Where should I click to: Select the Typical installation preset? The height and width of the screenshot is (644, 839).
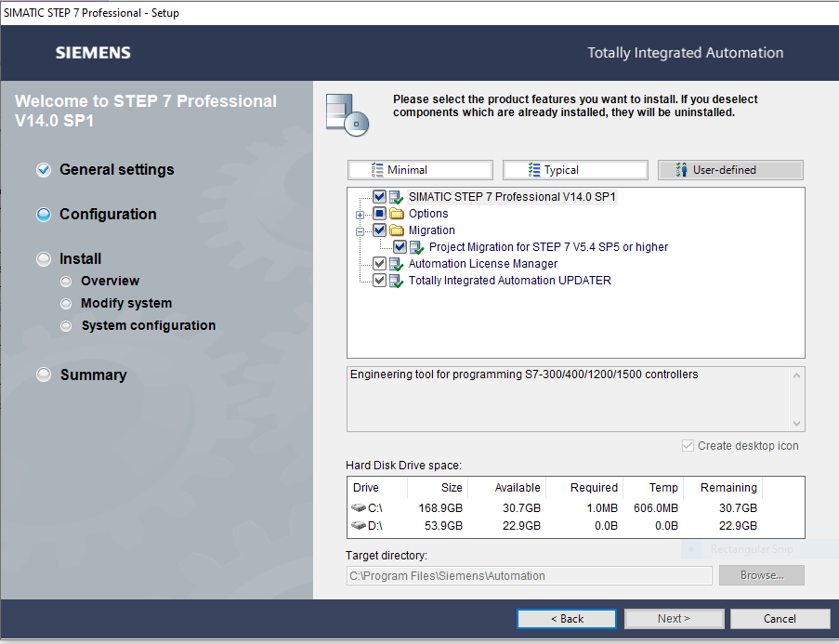(x=574, y=170)
